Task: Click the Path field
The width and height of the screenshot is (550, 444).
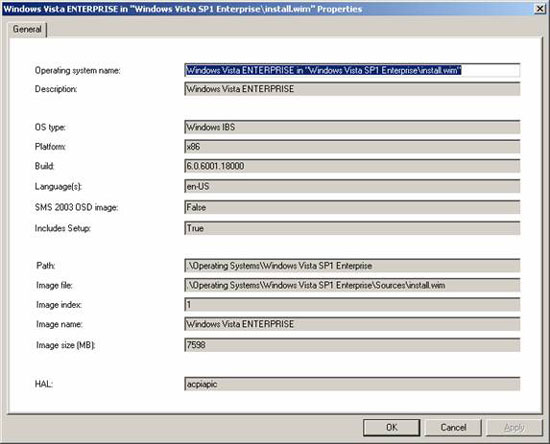Action: point(352,265)
